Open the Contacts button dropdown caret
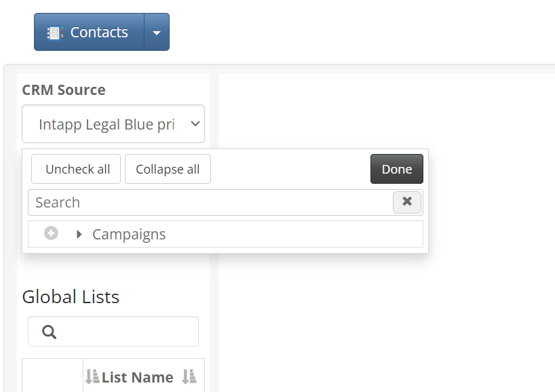Viewport: 555px width, 392px height. tap(157, 32)
